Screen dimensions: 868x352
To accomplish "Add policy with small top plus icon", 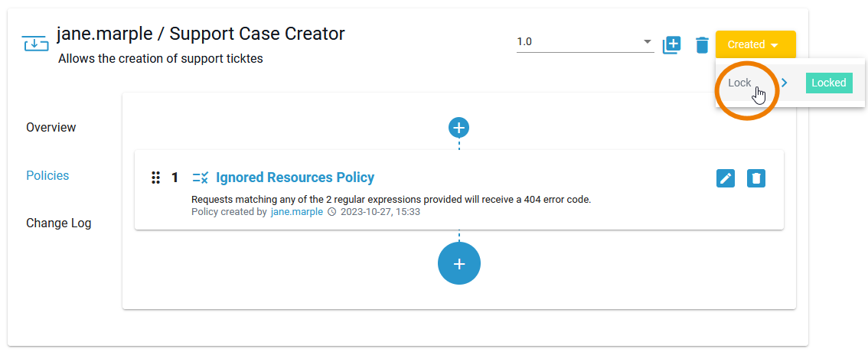I will tap(458, 128).
